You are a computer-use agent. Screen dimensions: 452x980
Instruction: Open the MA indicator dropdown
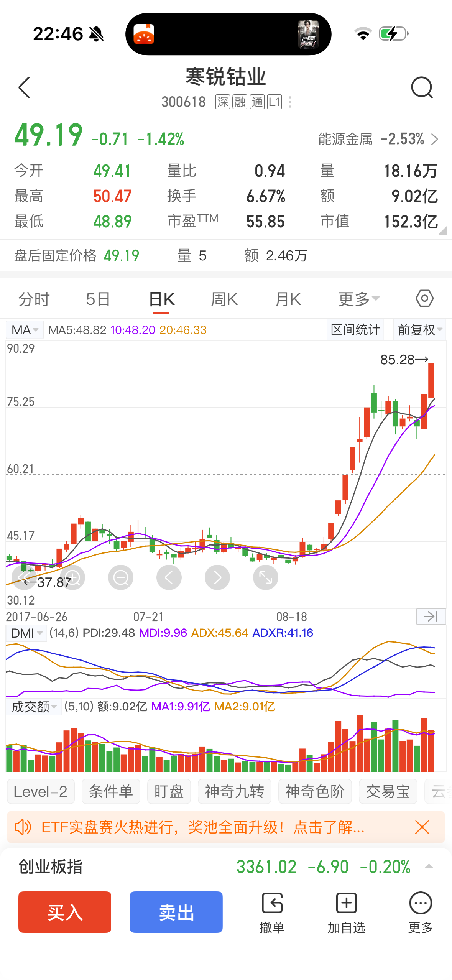25,330
